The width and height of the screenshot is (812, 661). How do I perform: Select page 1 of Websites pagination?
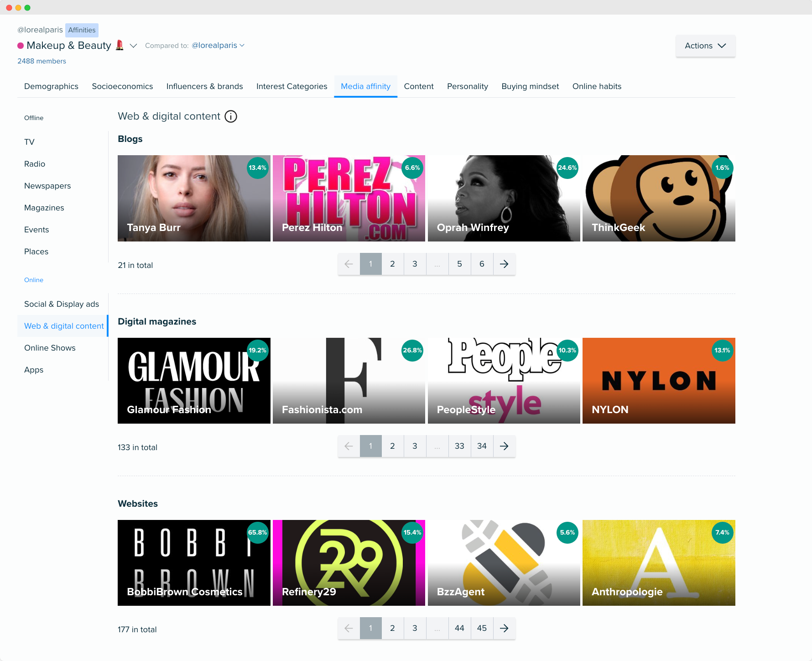(x=370, y=628)
